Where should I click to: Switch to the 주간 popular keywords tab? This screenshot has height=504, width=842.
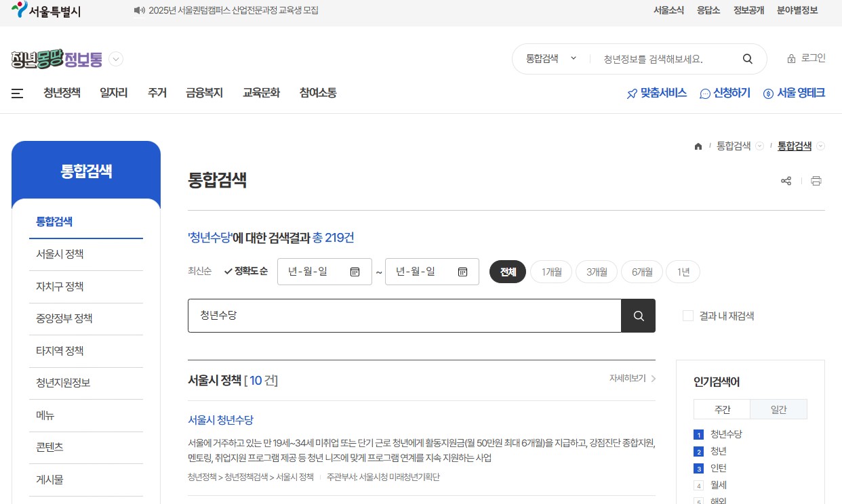pos(722,409)
